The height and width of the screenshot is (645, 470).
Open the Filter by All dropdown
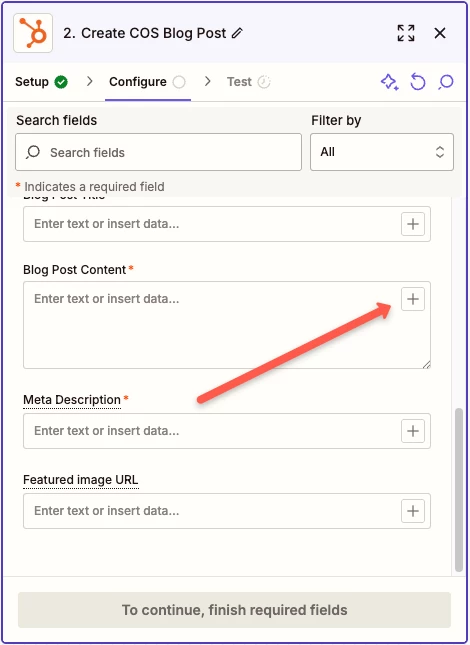[382, 152]
